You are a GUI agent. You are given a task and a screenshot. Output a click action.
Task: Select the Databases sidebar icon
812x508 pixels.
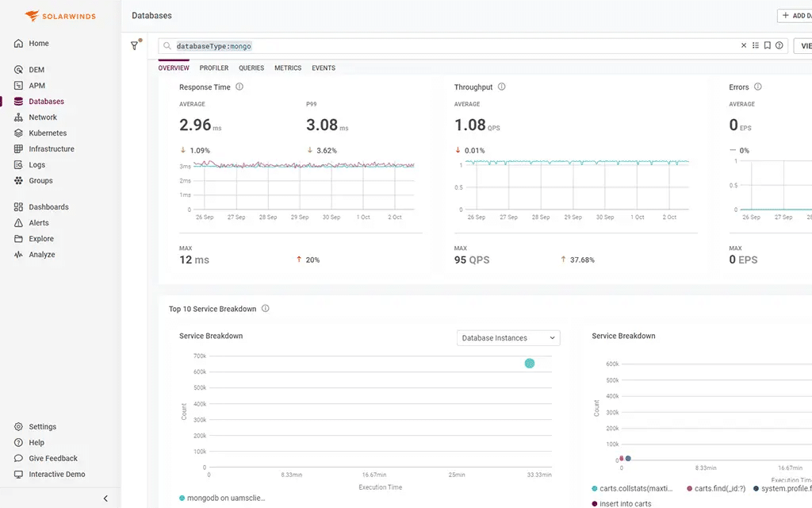point(19,101)
